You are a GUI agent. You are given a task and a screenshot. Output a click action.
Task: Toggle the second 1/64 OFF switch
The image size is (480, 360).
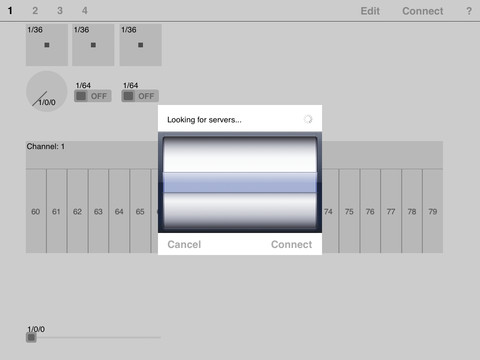point(140,96)
